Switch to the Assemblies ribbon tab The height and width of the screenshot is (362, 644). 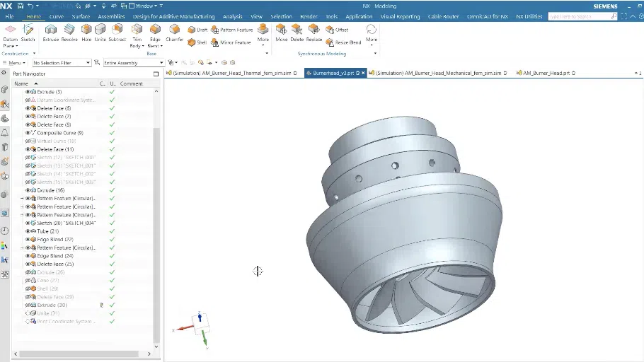[111, 16]
